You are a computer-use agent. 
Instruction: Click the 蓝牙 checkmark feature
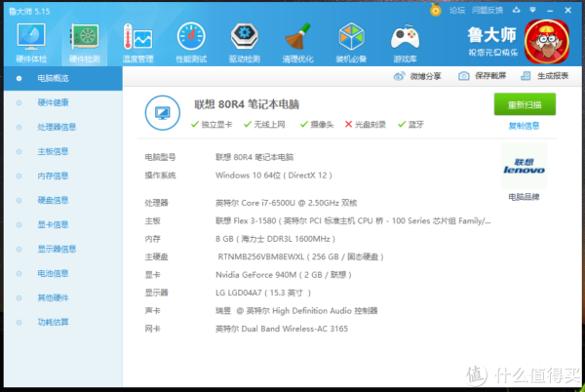coord(410,125)
